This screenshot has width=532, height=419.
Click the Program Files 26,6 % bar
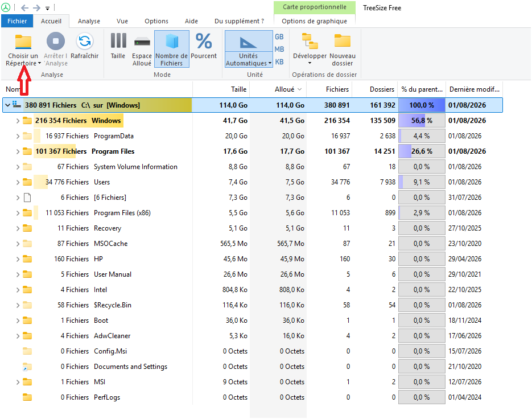coord(422,151)
